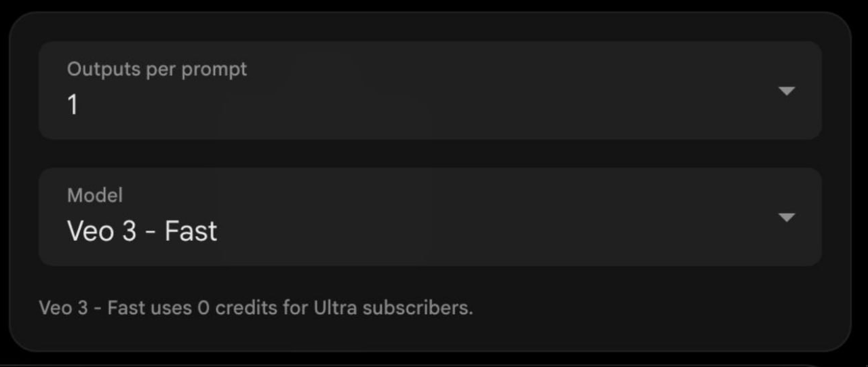Click the "Outputs per prompt" label
Screen dimensions: 868x367
(x=157, y=69)
